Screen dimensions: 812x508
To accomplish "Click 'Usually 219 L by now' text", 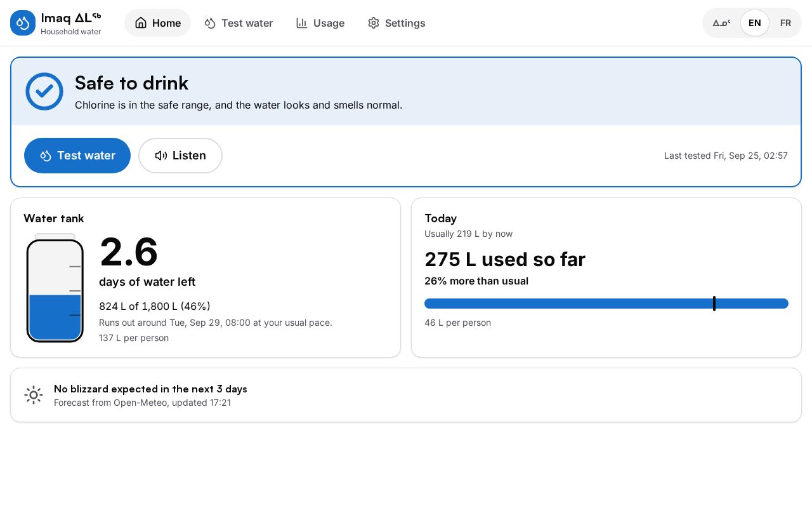I will click(x=469, y=234).
